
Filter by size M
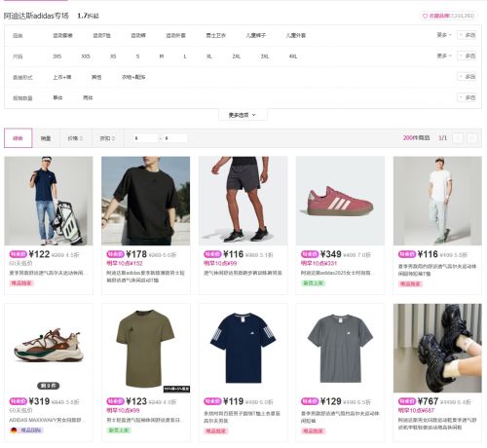[162, 56]
